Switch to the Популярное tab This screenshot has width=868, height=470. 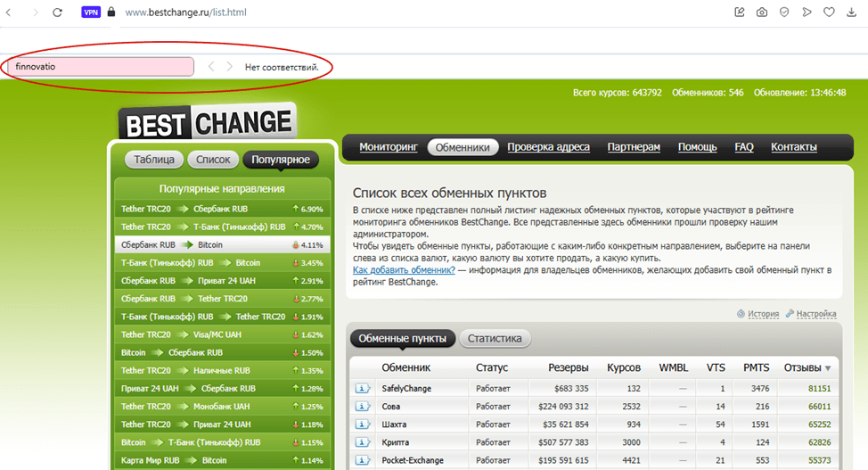click(x=281, y=160)
